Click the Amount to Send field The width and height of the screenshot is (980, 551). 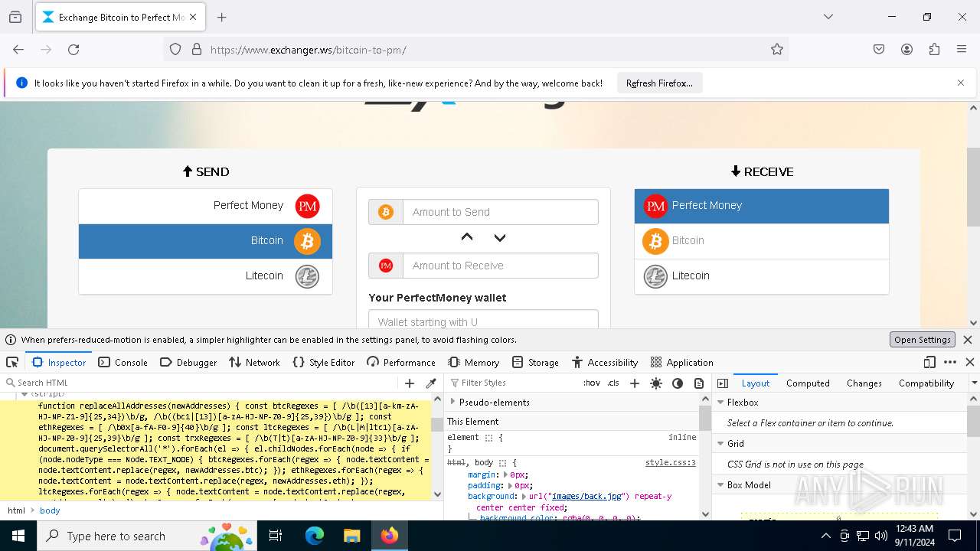coord(501,212)
